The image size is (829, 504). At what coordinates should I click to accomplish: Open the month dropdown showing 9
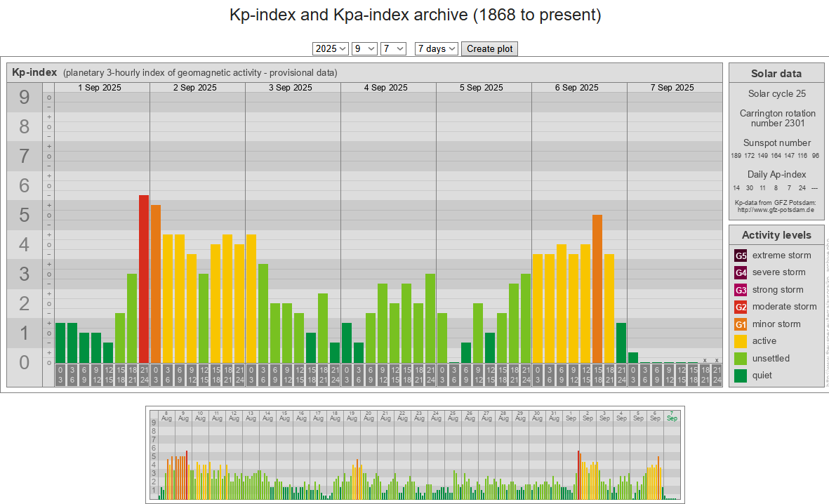[364, 48]
